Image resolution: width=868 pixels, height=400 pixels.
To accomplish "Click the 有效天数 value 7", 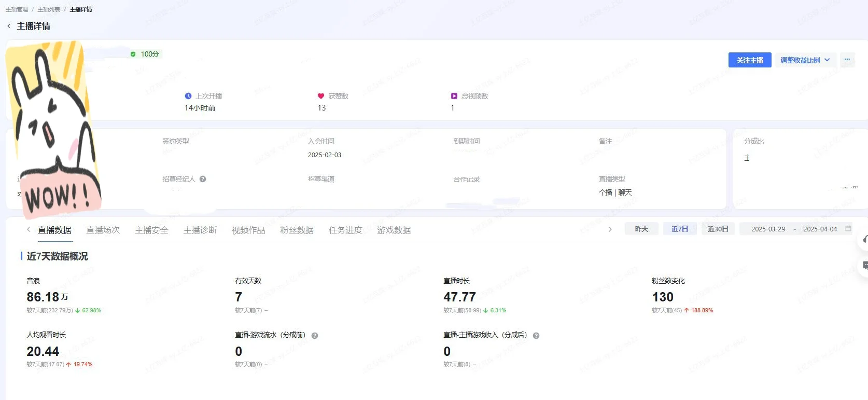I will pos(239,297).
